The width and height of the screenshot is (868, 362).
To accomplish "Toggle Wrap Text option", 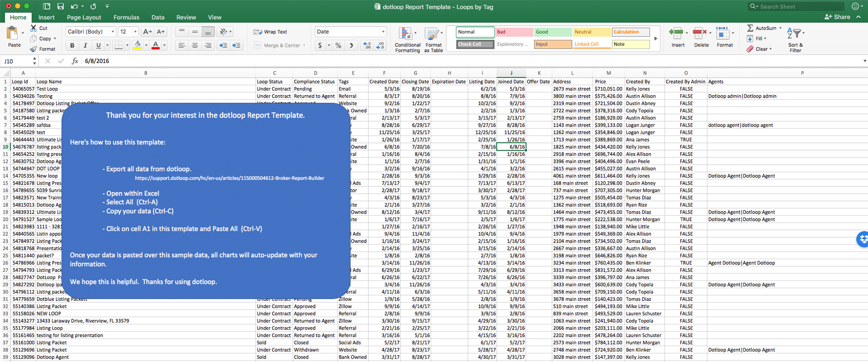I will click(270, 32).
